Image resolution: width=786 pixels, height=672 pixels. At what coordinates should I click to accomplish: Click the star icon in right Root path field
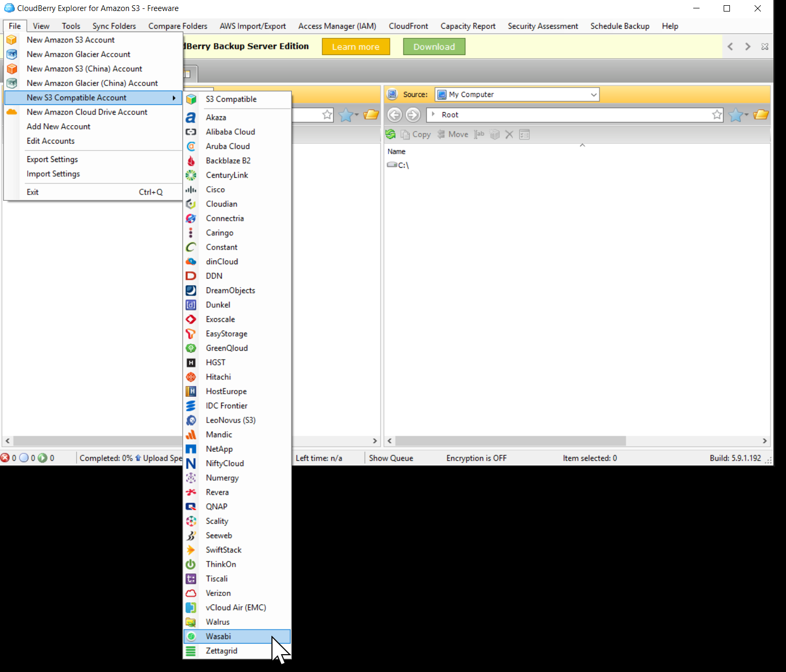717,115
